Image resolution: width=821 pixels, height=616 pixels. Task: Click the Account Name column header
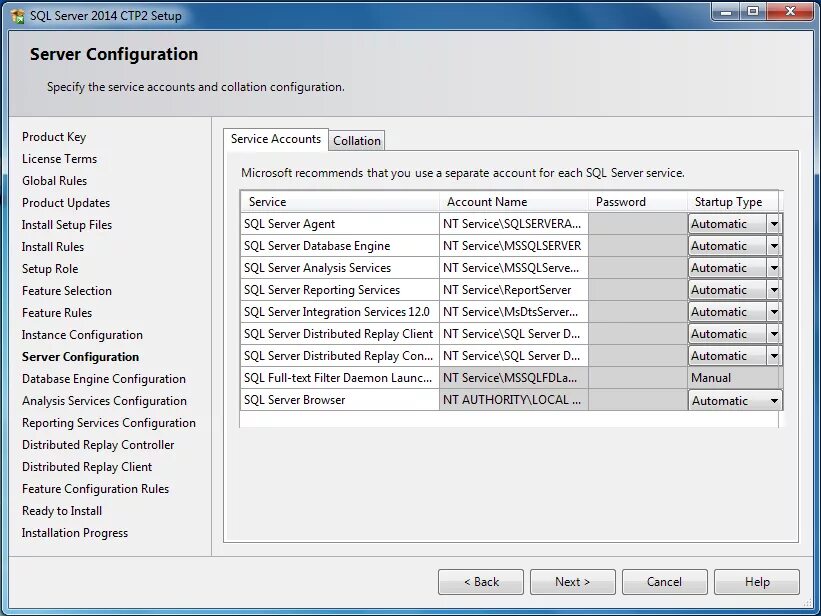coord(514,202)
